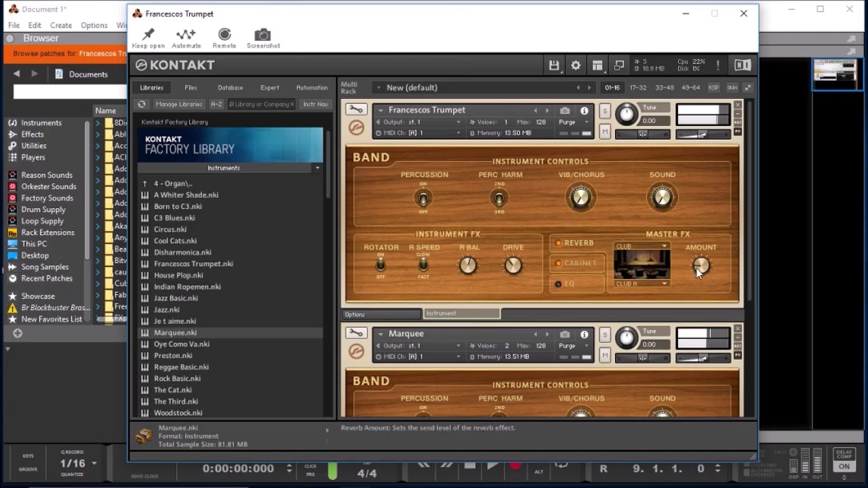
Task: Switch to the Database tab
Action: (230, 87)
